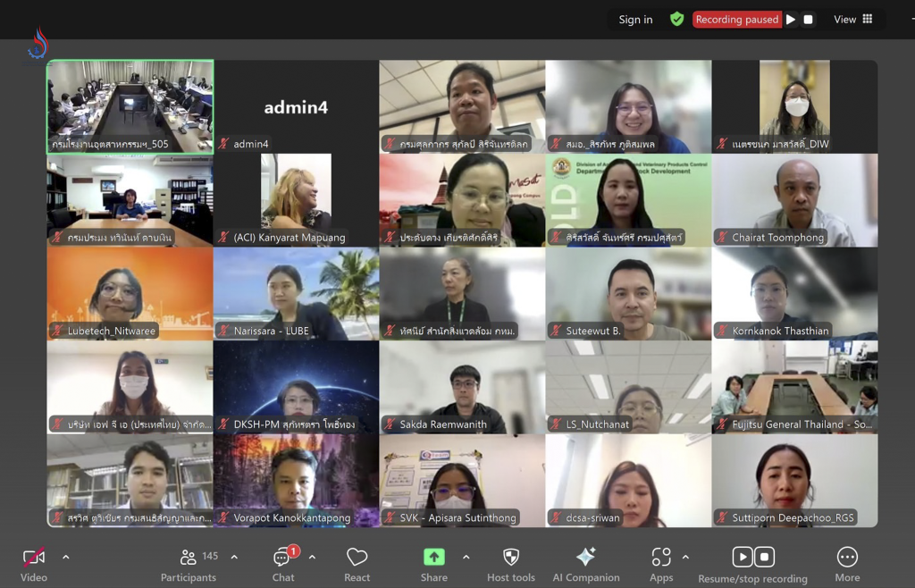Image resolution: width=915 pixels, height=588 pixels.
Task: Click the green encryption shield icon
Action: click(677, 19)
